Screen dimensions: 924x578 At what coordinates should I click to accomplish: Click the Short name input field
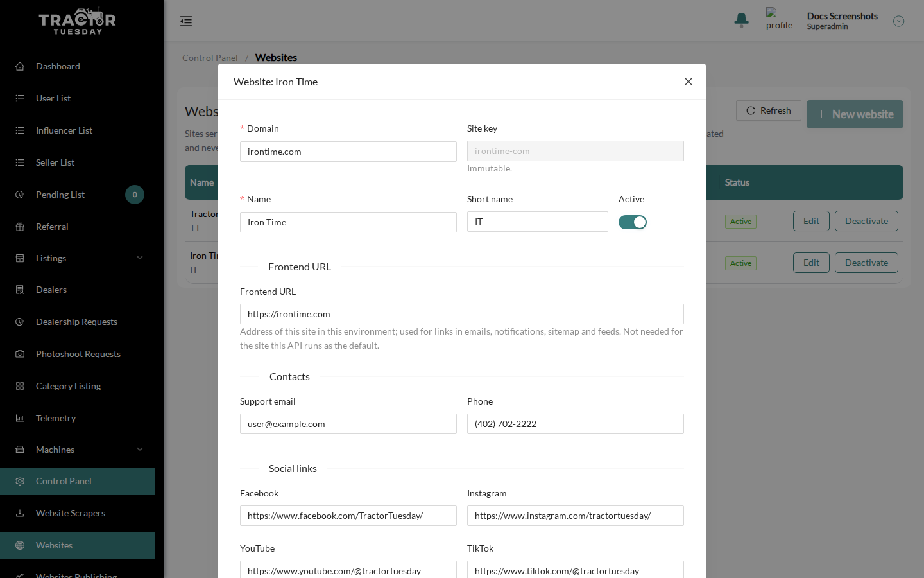coord(538,222)
